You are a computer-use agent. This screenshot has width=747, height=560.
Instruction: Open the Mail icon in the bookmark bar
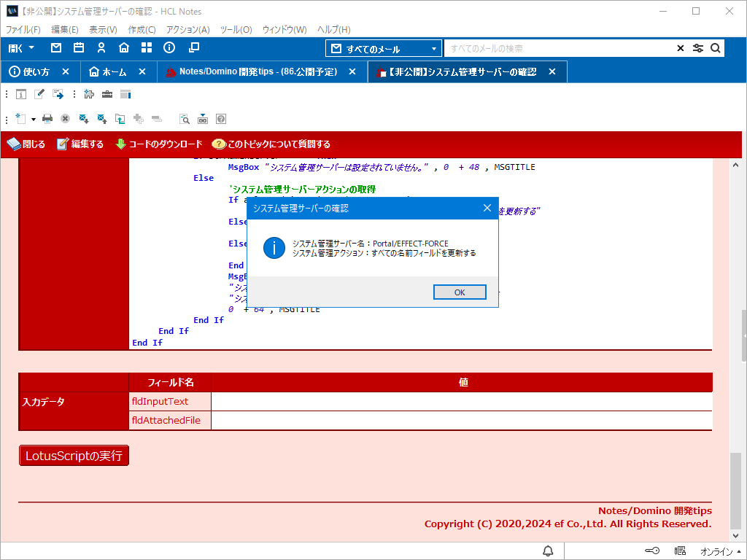coord(56,48)
